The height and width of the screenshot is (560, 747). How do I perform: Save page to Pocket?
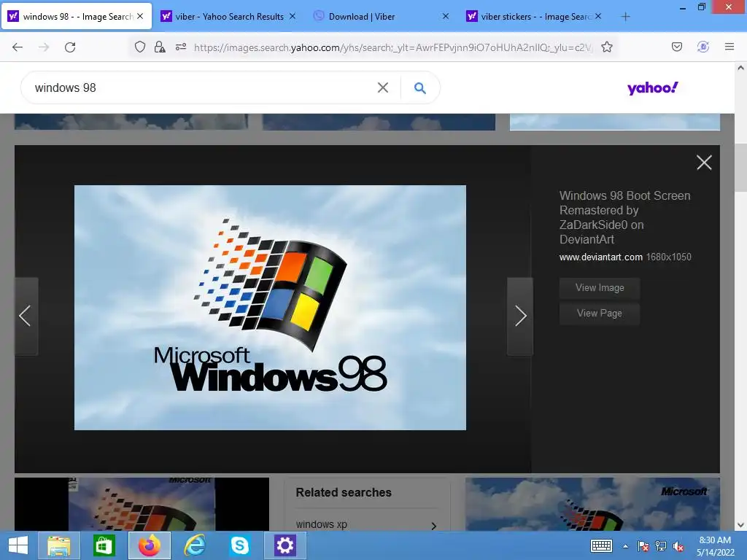pos(676,47)
